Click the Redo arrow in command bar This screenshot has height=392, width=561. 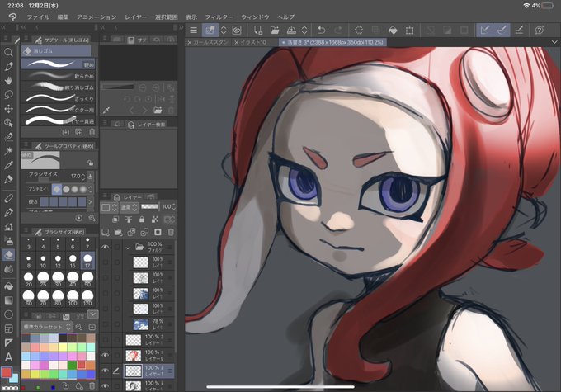pos(337,30)
